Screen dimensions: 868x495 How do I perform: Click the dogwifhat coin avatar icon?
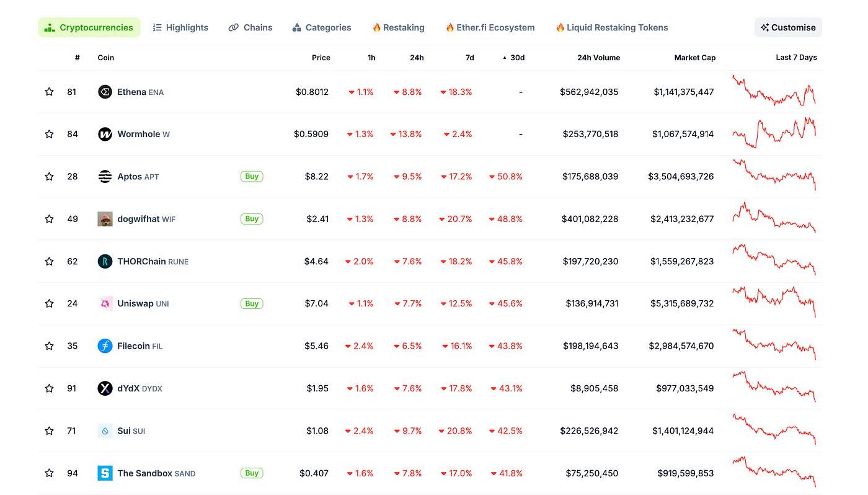point(105,219)
